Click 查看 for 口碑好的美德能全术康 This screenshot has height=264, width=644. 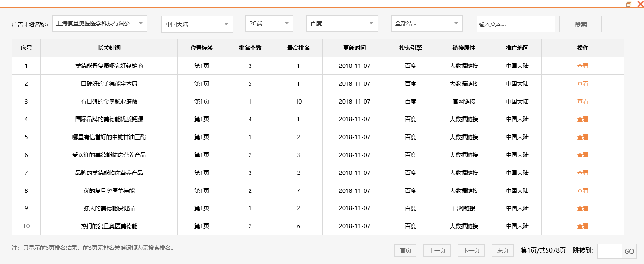coord(583,84)
